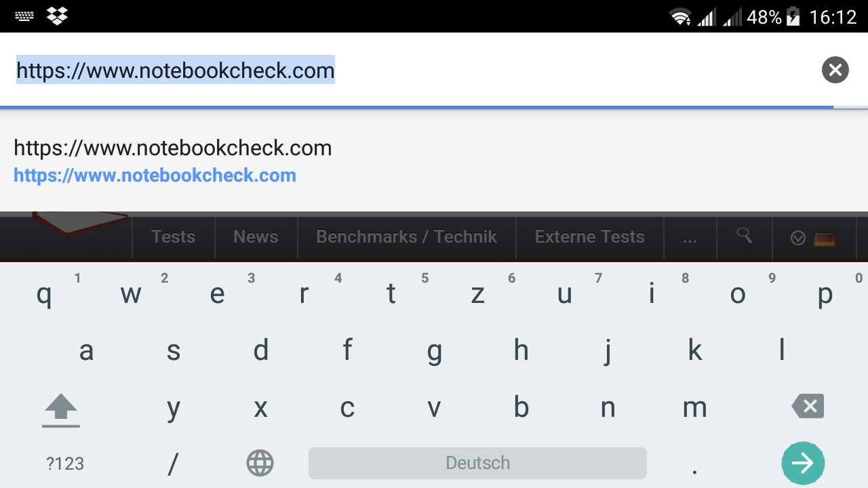Click the URL address input field
868x488 pixels.
407,70
